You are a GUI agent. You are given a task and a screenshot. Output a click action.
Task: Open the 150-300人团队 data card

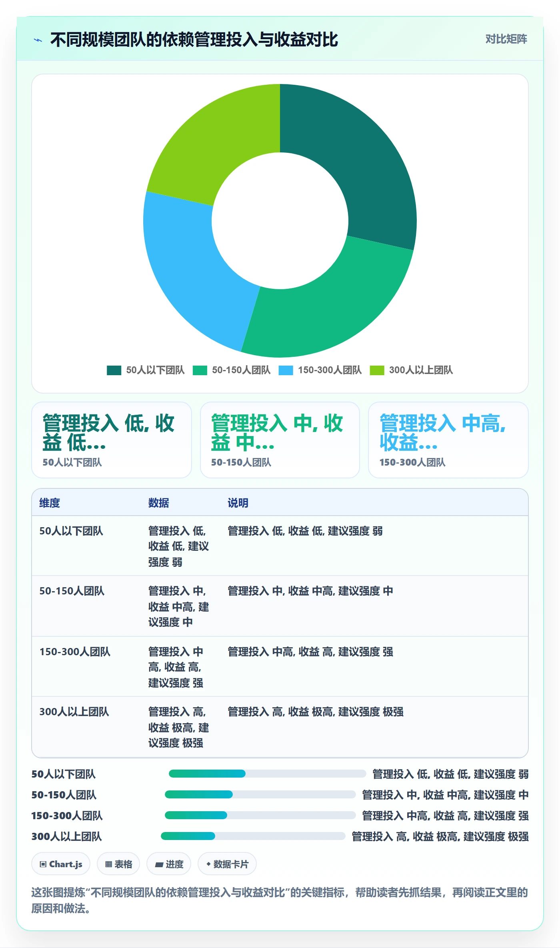tap(448, 440)
